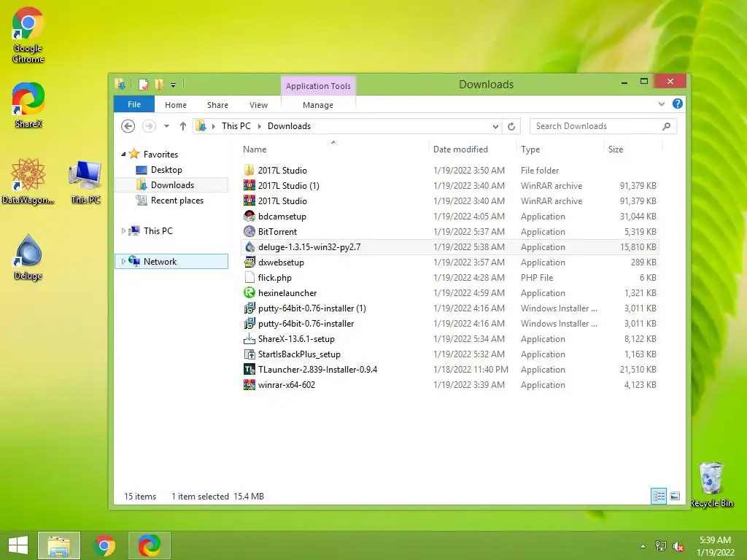Open ShareX from the taskbar
747x560 pixels.
click(x=149, y=545)
